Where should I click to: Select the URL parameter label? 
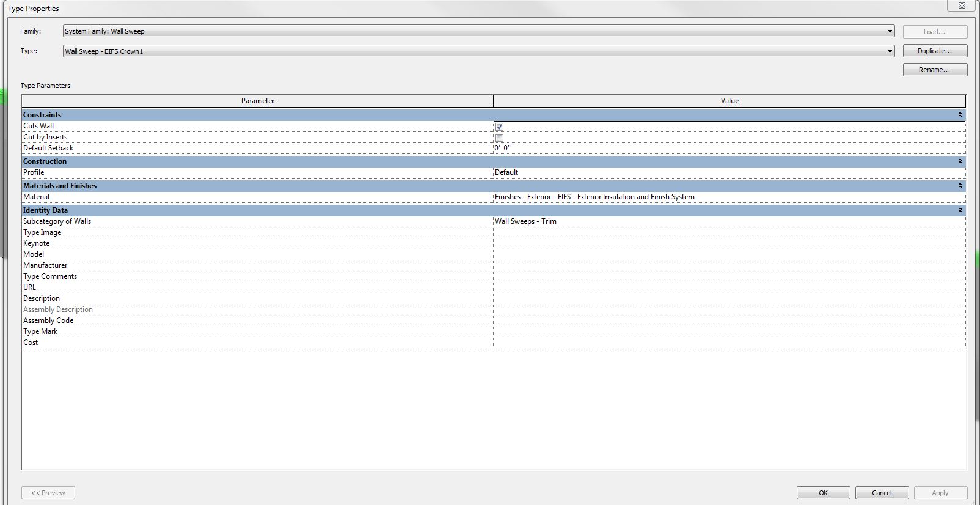point(29,287)
